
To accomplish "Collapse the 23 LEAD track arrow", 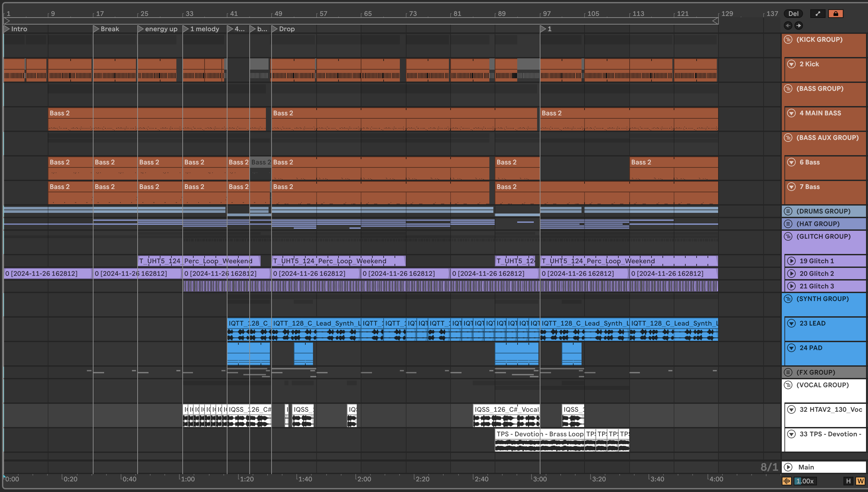I will pos(791,323).
